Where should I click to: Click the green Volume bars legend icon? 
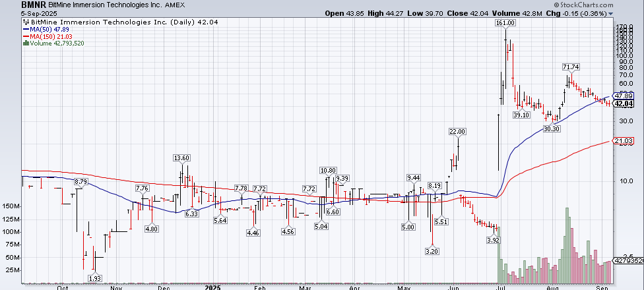click(x=25, y=43)
